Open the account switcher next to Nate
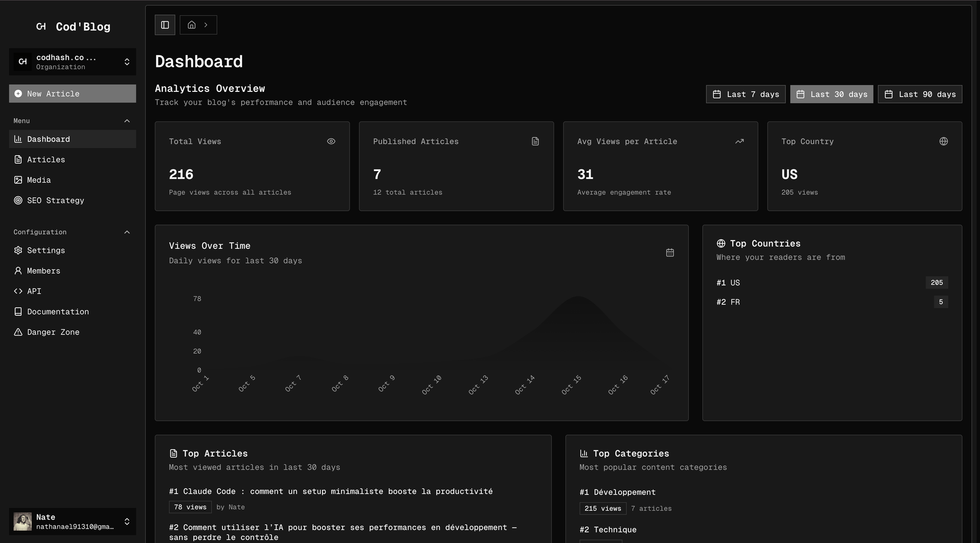 (x=127, y=522)
